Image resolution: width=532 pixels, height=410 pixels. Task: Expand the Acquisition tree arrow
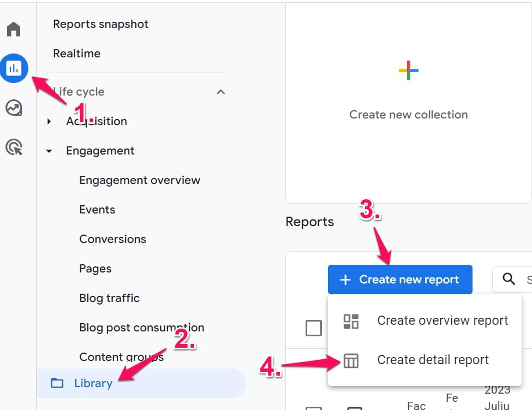coord(49,121)
